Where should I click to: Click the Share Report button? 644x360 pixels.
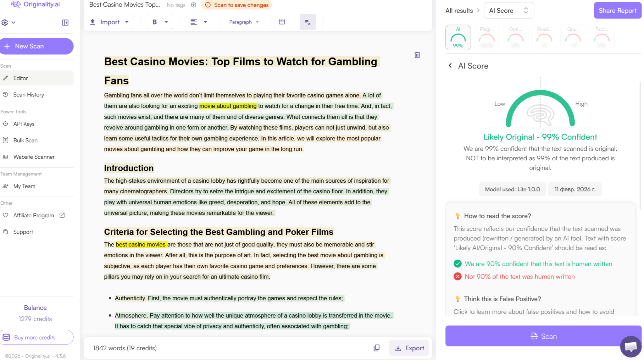point(617,10)
